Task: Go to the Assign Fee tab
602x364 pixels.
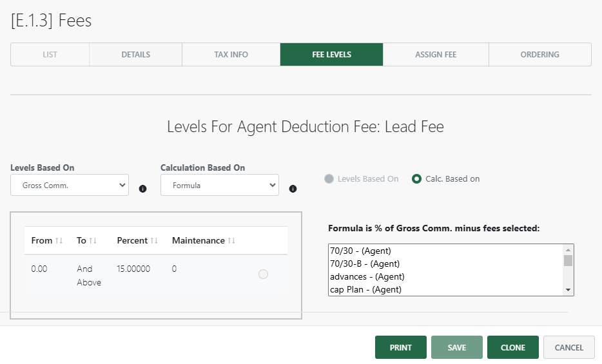Action: [436, 55]
